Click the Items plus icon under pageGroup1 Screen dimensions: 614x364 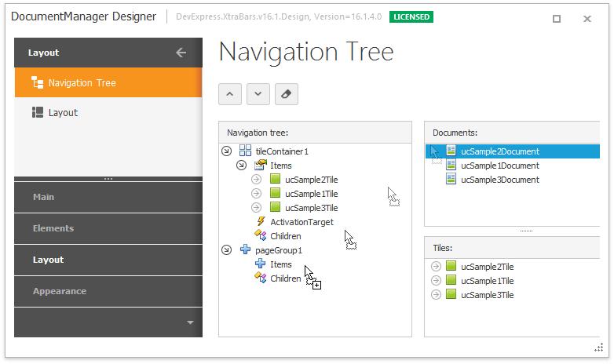pyautogui.click(x=261, y=264)
